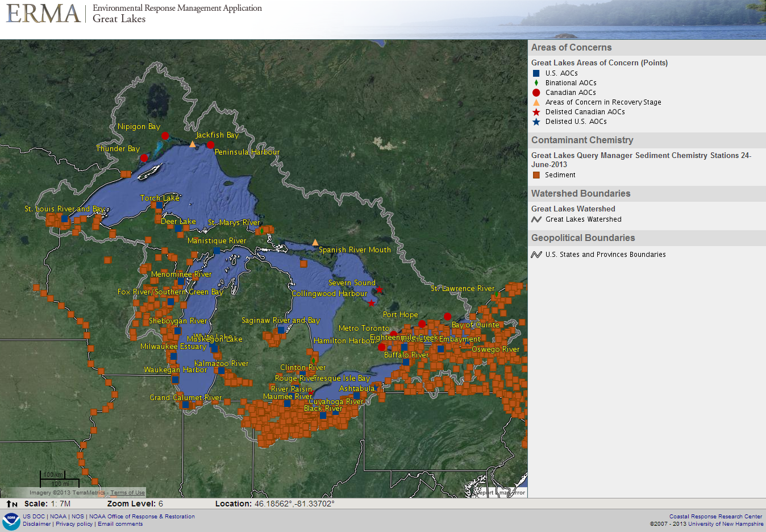Select the Spanish River Mouth orange triangle
The height and width of the screenshot is (532, 766).
pyautogui.click(x=315, y=243)
